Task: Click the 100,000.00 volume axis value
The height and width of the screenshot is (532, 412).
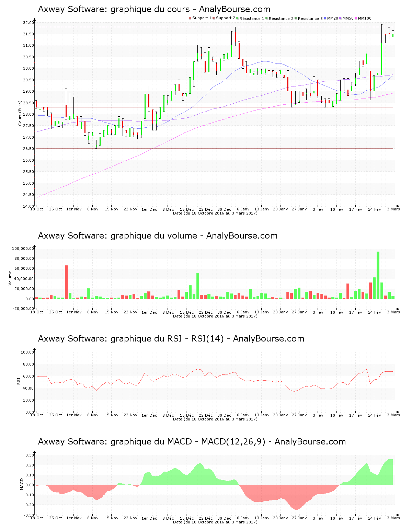Action: coord(23,248)
